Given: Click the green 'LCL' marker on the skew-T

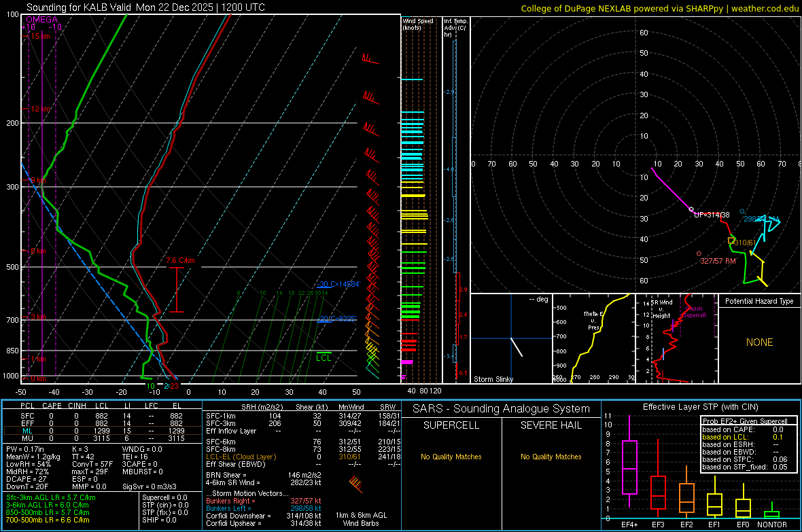Looking at the screenshot, I should pos(324,357).
